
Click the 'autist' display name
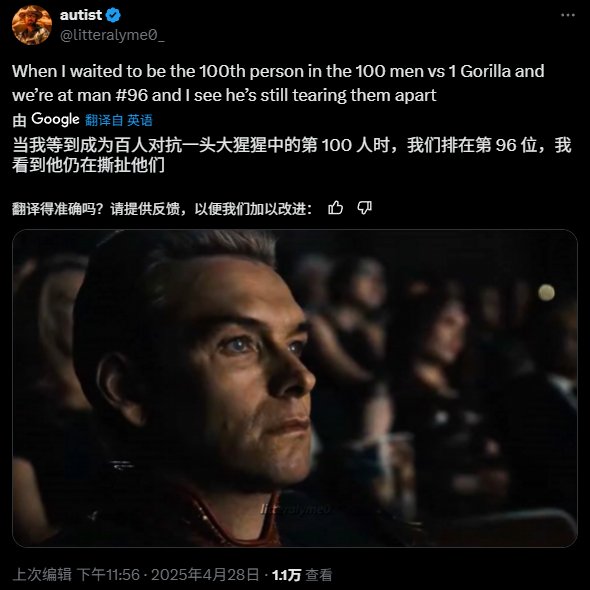pyautogui.click(x=81, y=15)
